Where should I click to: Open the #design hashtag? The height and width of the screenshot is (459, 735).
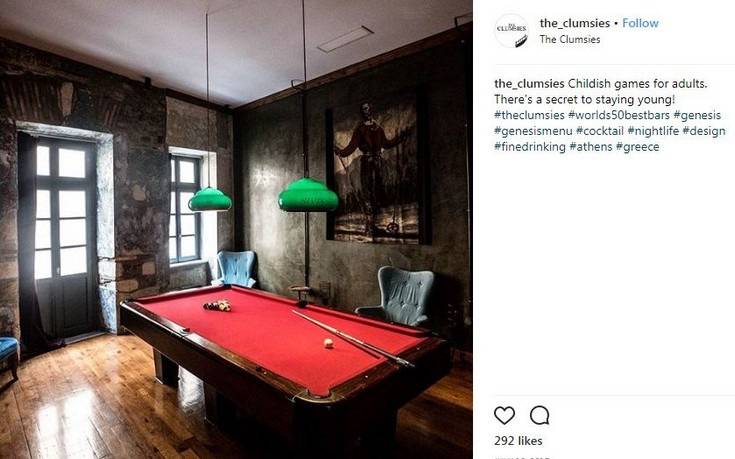(704, 131)
